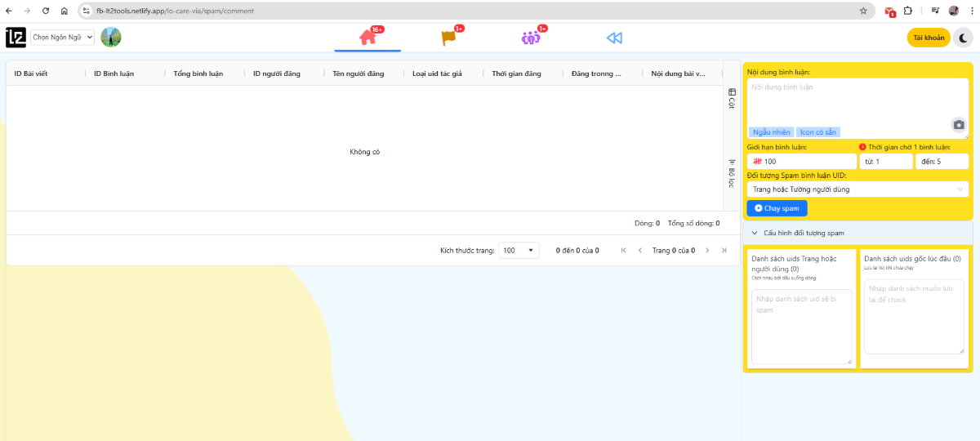This screenshot has height=441, width=980.
Task: Reload the page in the browser
Action: 45,11
